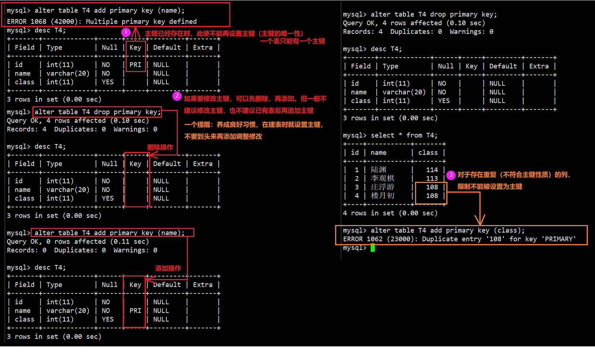
Task: Click "YES" in the right terminal's class row
Action: [x=444, y=101]
